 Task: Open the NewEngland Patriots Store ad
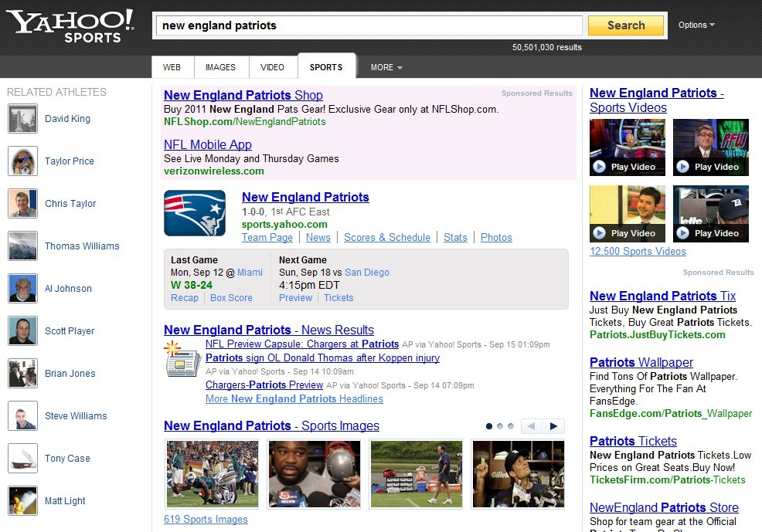click(x=664, y=508)
